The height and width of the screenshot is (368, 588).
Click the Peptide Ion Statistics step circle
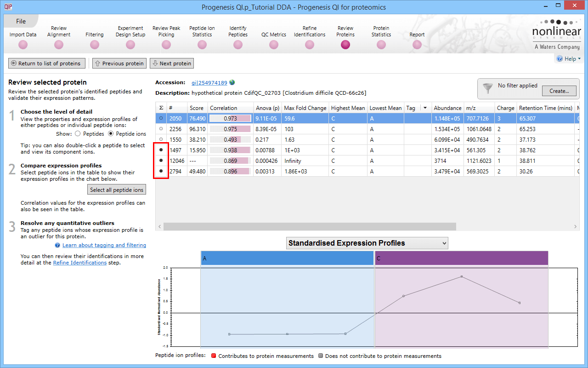(x=202, y=45)
